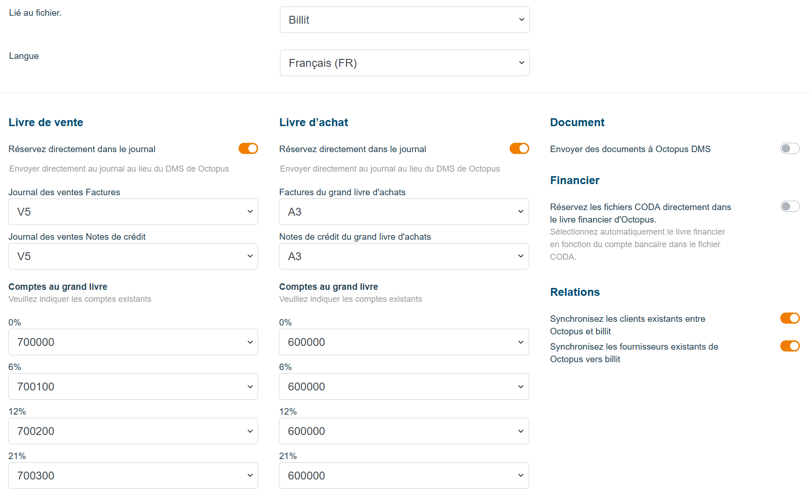Open the purchase 12% account 600000 dropdown
810x492 pixels.
[404, 431]
